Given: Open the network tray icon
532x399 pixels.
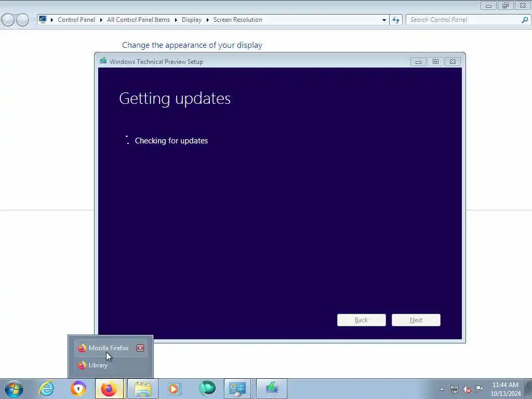Looking at the screenshot, I should 455,390.
